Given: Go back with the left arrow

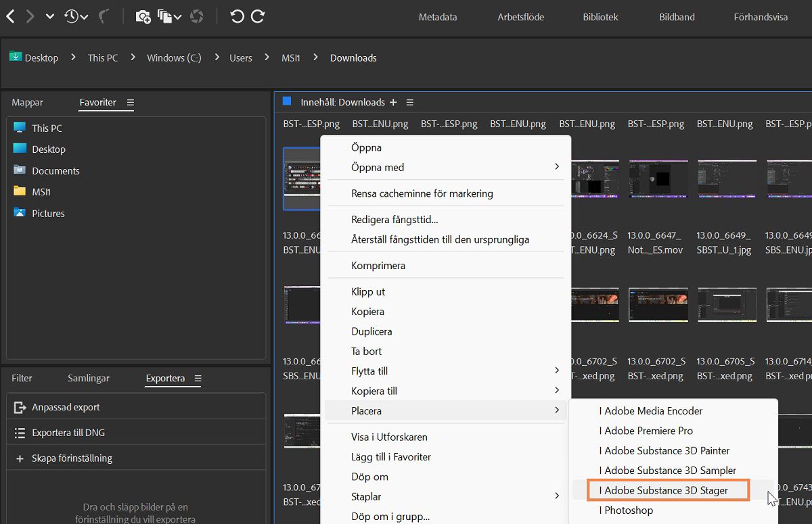Looking at the screenshot, I should 10,16.
